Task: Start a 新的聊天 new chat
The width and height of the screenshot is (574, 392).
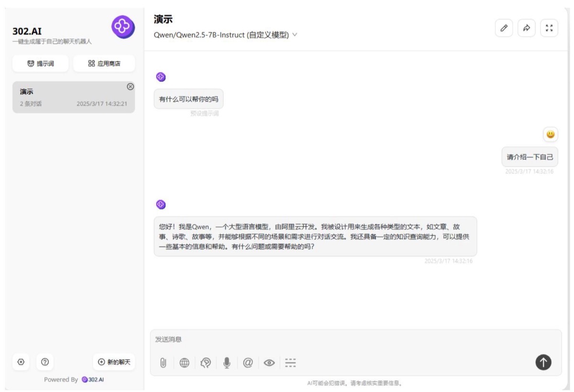Action: pyautogui.click(x=114, y=362)
